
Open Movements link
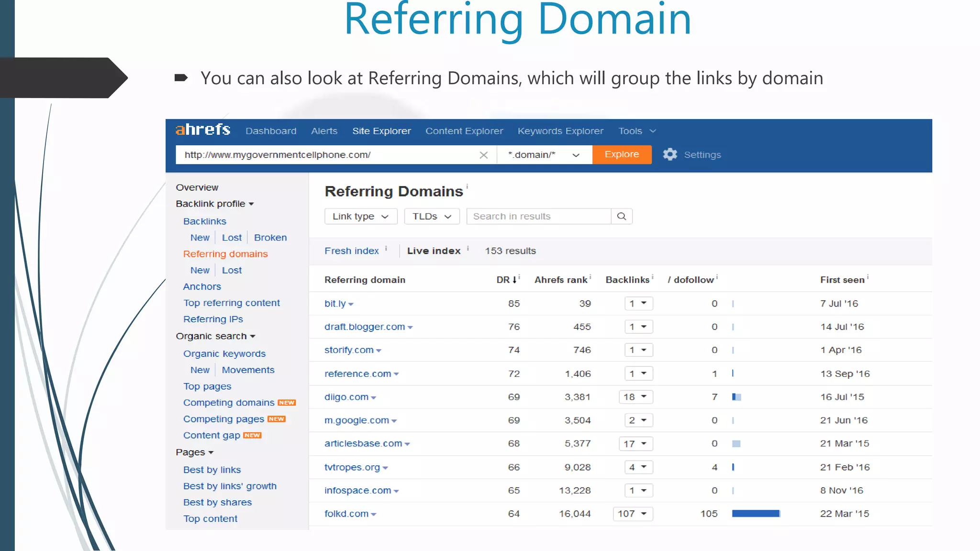(x=248, y=370)
